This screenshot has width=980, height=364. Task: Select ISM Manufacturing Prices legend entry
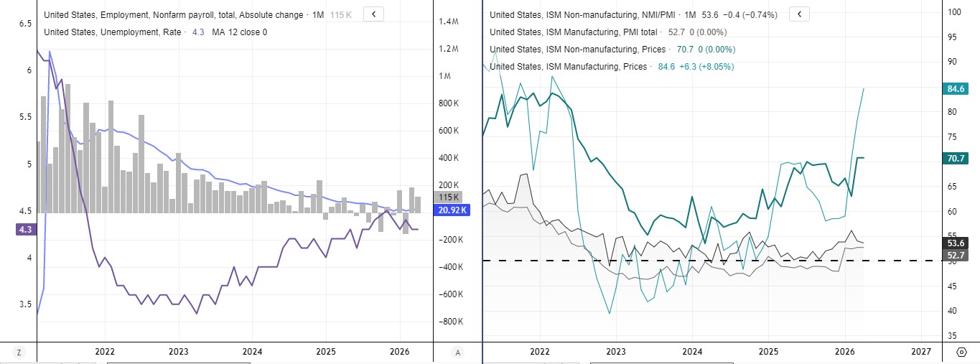click(x=569, y=66)
